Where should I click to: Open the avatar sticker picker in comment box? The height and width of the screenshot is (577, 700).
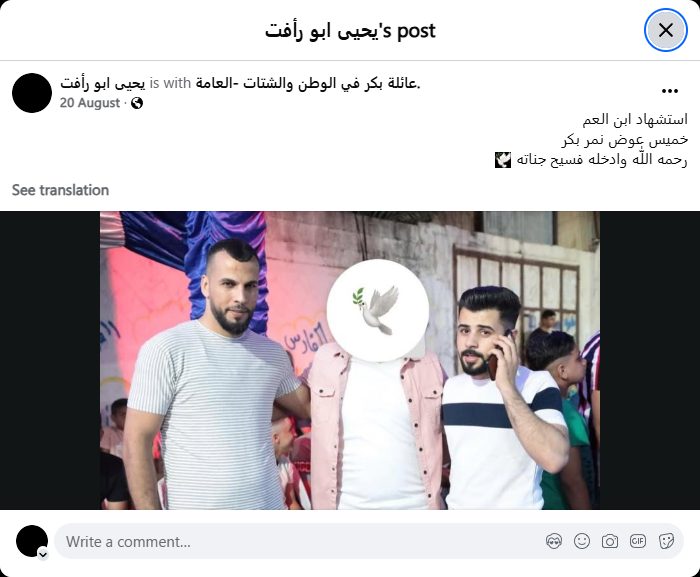554,542
